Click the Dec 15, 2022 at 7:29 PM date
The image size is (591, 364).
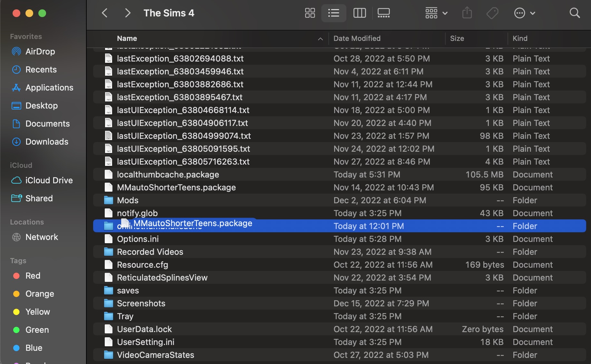(381, 303)
